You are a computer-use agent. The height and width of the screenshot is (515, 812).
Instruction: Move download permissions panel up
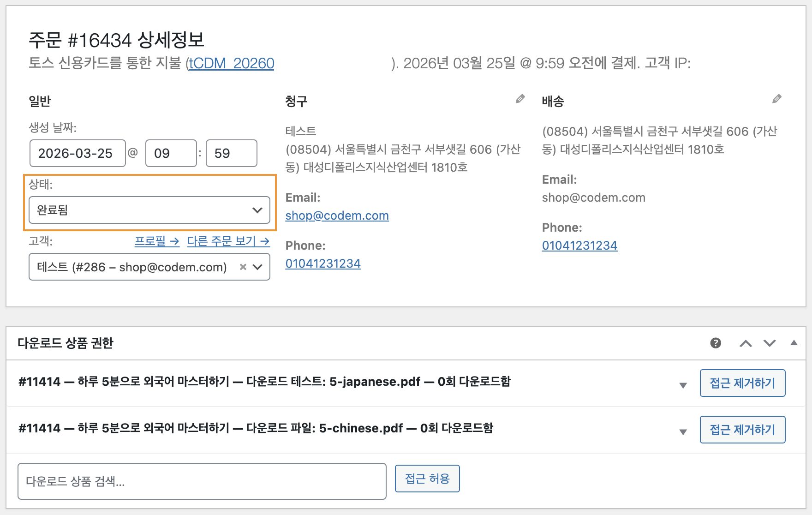pos(746,343)
